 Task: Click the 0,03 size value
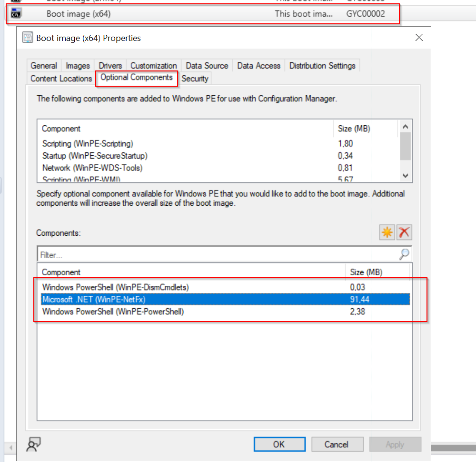coord(357,287)
